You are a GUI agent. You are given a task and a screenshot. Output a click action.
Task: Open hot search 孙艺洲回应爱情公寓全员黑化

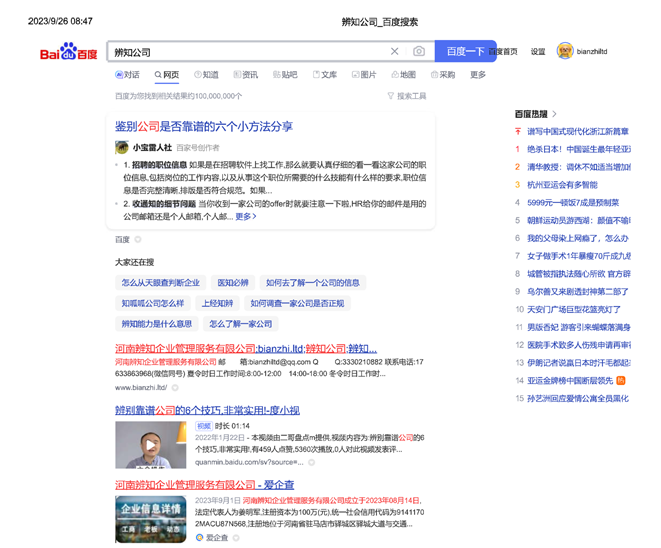tap(578, 398)
